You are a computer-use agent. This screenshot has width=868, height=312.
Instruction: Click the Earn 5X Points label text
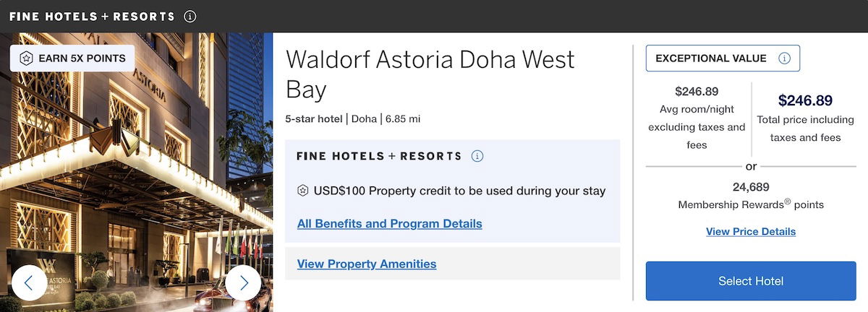[82, 58]
